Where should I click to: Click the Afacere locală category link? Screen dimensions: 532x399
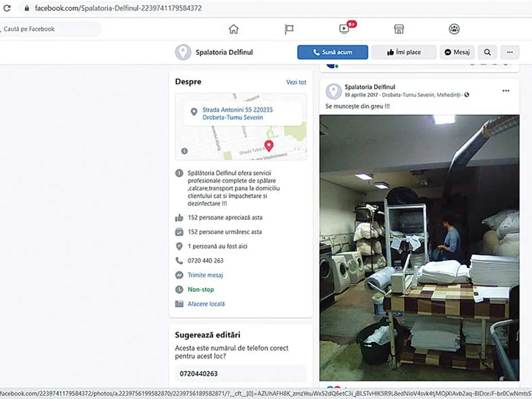coord(206,304)
